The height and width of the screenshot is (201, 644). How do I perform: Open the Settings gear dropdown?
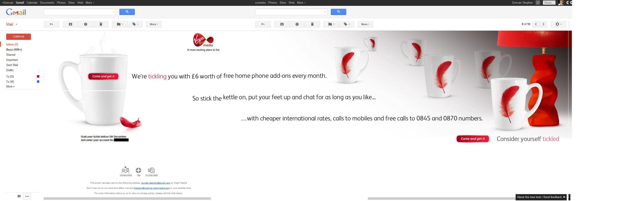pyautogui.click(x=558, y=24)
